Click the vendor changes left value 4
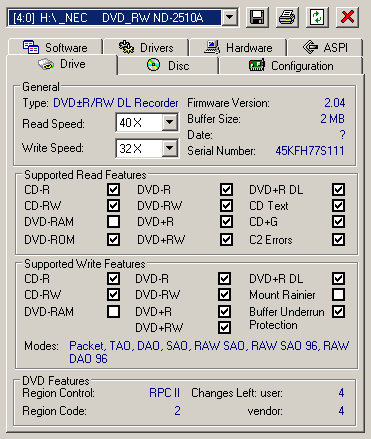This screenshot has width=371, height=439. [x=341, y=411]
